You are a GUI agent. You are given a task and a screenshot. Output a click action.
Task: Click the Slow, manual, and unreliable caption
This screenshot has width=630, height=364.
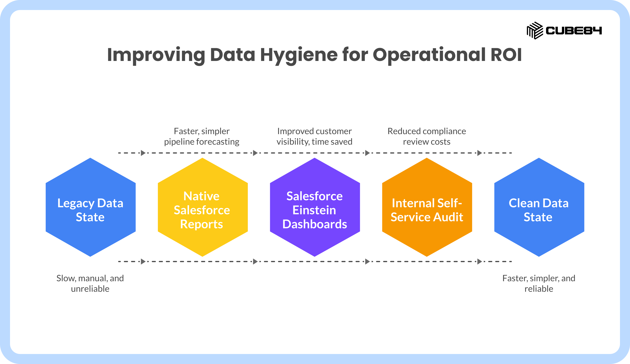pyautogui.click(x=90, y=283)
